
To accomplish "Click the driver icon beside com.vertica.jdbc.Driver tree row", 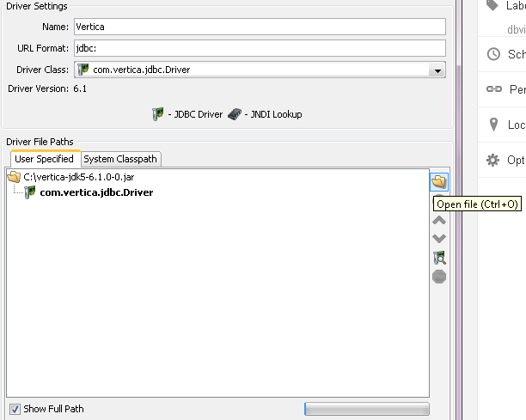I will click(30, 192).
